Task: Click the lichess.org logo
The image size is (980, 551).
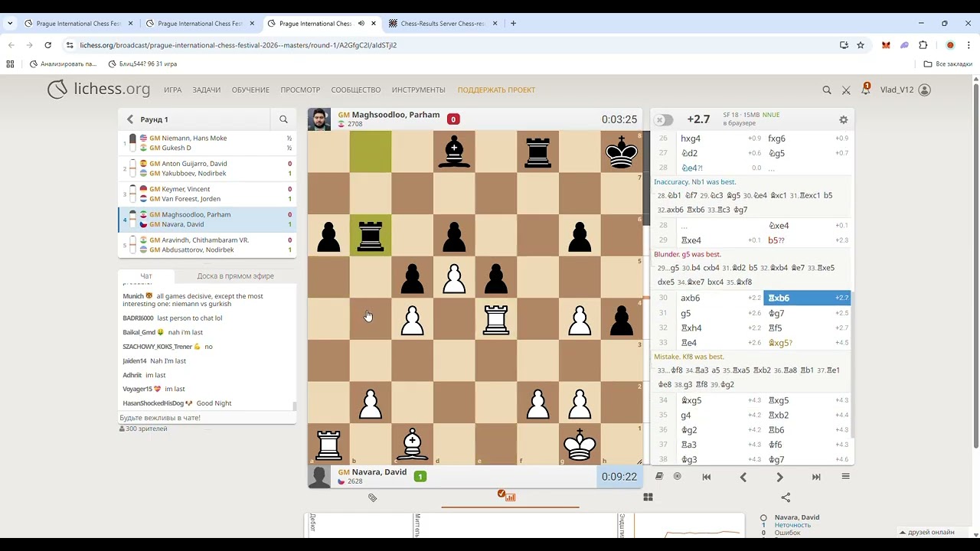Action: coord(99,90)
